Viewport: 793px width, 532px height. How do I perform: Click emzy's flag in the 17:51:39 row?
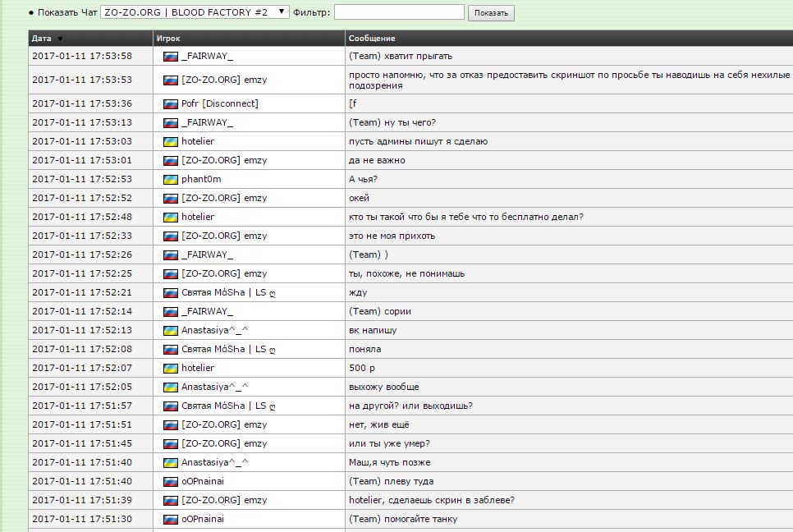[x=171, y=500]
